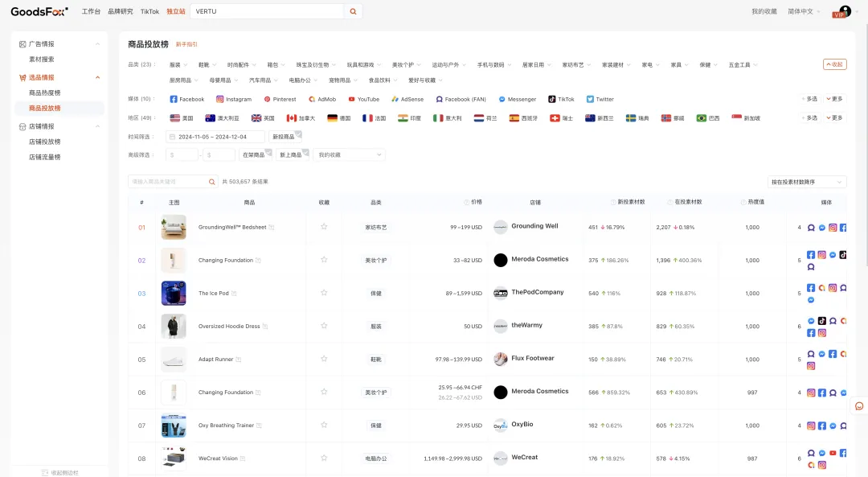Star the WeCreat Vision product
The height and width of the screenshot is (477, 868).
(324, 458)
